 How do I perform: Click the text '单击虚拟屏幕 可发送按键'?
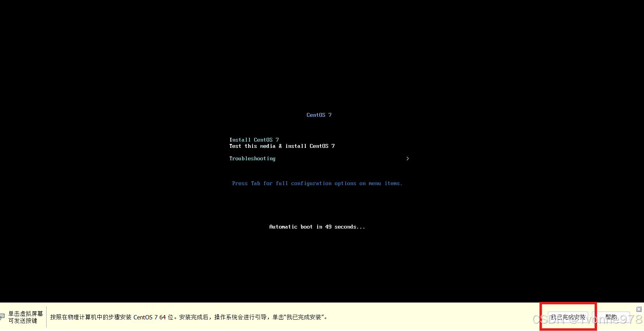click(26, 317)
